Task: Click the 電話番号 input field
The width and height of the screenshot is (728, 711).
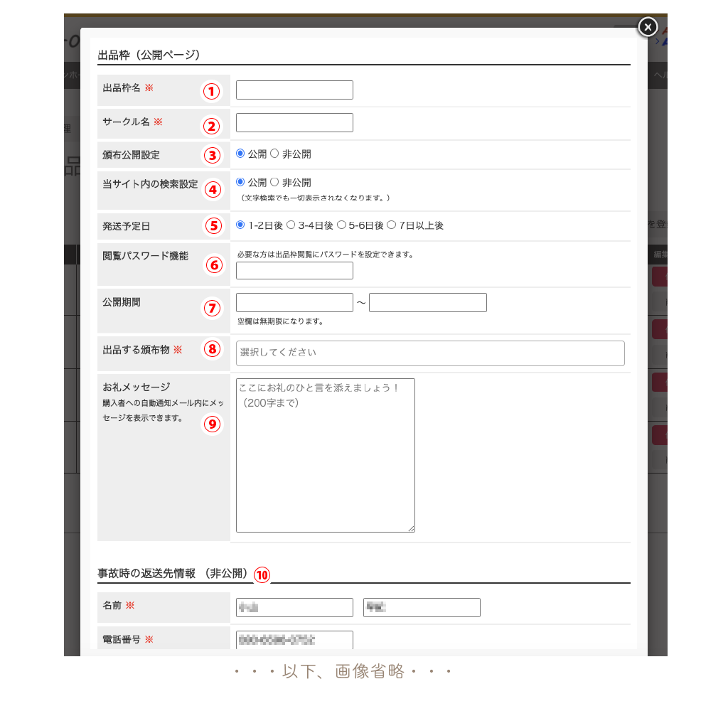Action: click(x=294, y=640)
